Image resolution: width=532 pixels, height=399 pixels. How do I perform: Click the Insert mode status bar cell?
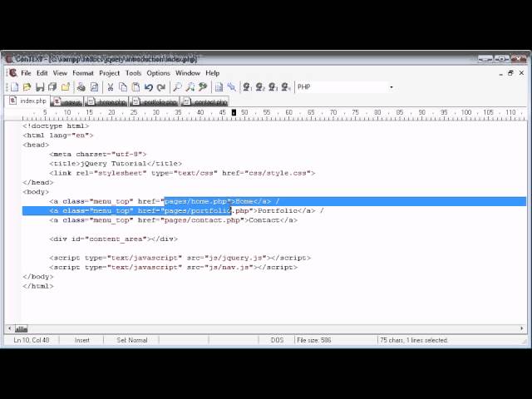point(81,340)
